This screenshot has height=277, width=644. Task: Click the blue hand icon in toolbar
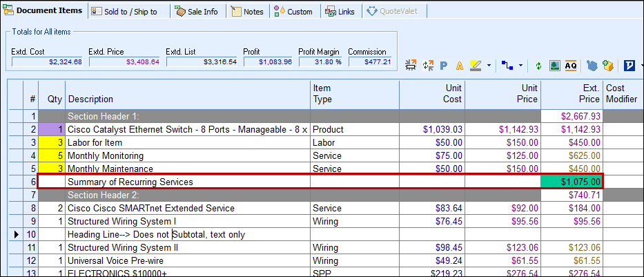(592, 66)
